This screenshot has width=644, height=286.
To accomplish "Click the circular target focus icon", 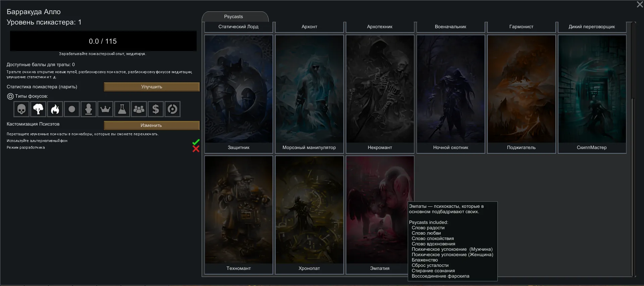I will (x=172, y=109).
